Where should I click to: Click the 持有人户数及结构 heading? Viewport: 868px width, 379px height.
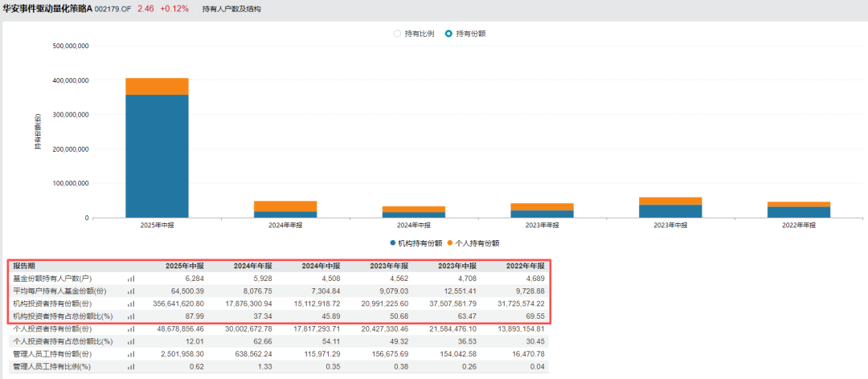[x=231, y=10]
